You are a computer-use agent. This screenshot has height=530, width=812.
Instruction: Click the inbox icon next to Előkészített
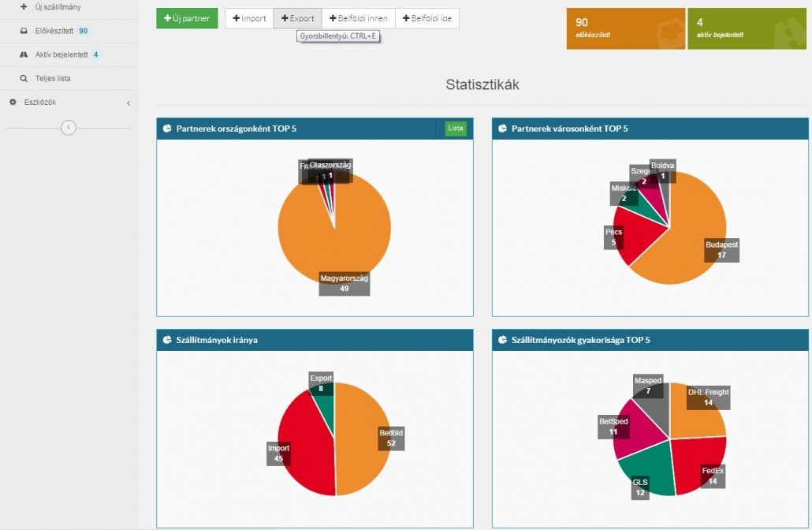click(24, 31)
